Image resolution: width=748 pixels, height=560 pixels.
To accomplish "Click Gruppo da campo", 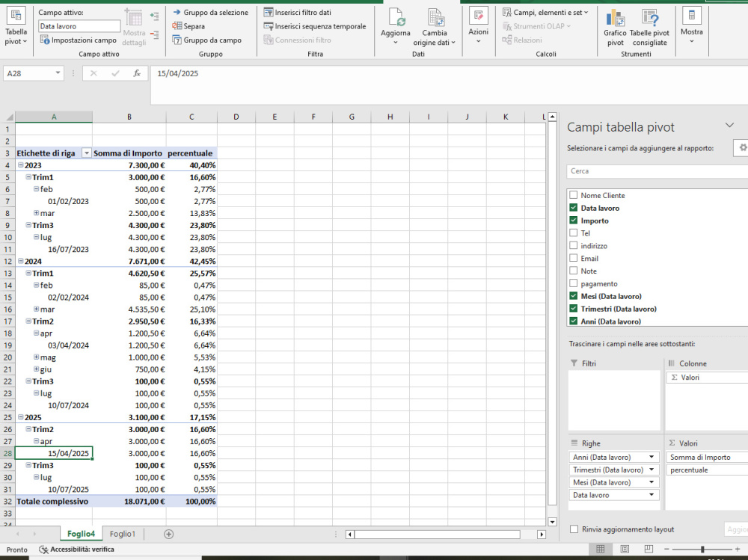I will 206,40.
